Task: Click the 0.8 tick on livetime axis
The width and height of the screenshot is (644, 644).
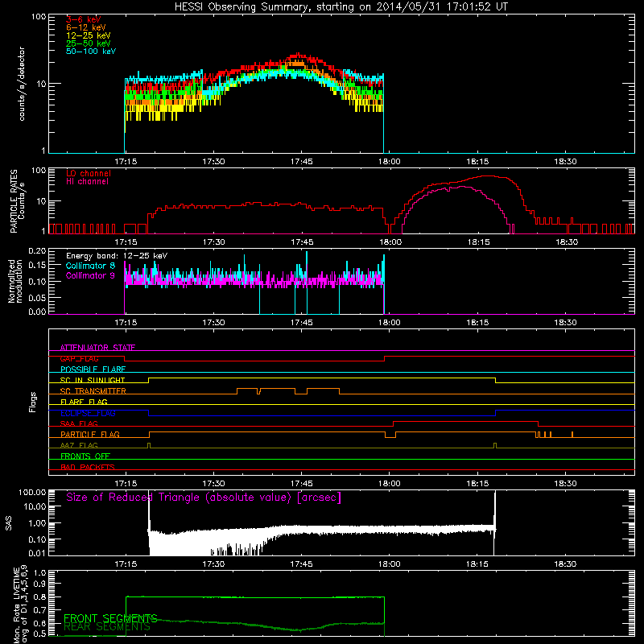Action: pyautogui.click(x=39, y=597)
